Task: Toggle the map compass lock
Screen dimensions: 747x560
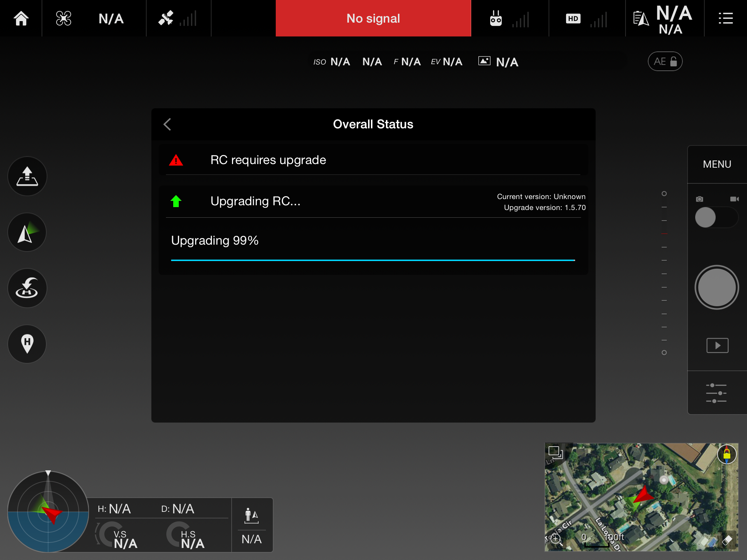Action: click(x=727, y=454)
